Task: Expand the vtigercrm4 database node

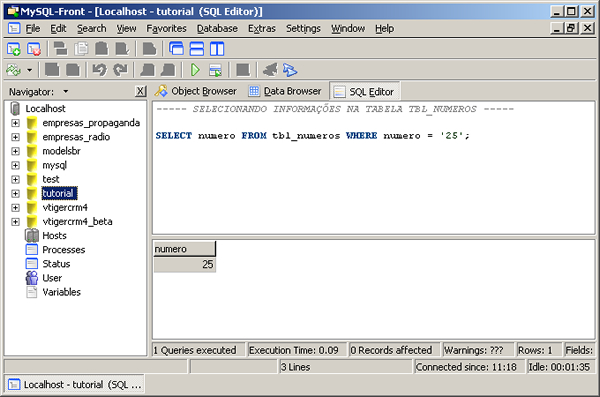Action: (x=15, y=208)
